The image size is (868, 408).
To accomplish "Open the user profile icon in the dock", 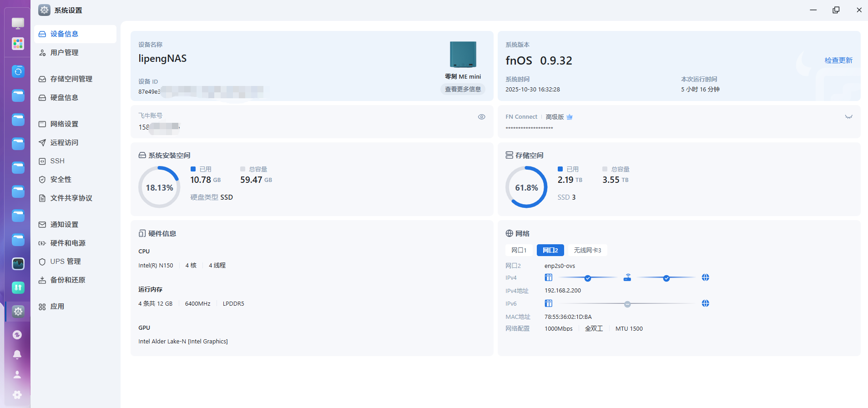I will (17, 374).
